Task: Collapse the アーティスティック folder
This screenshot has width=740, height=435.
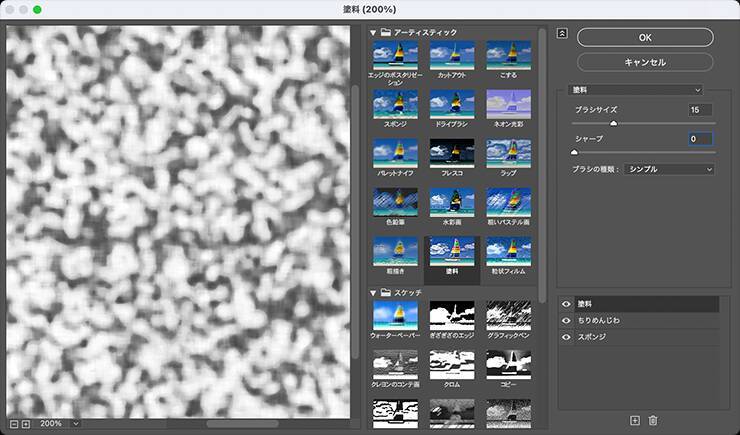Action: [372, 33]
